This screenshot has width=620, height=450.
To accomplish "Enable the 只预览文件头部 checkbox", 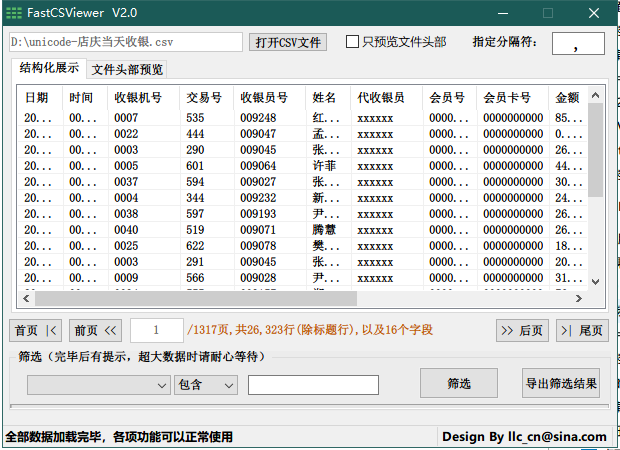I will pyautogui.click(x=352, y=42).
